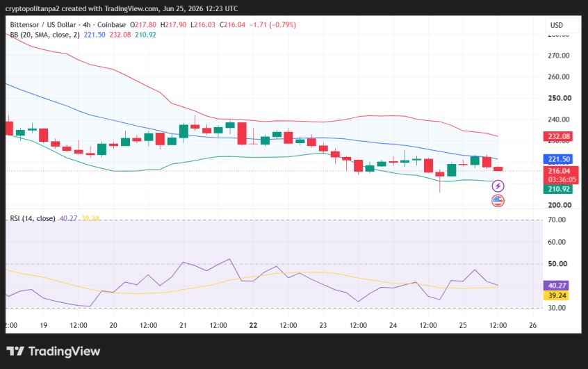Screen dimensions: 588x369
Task: Click the 221.50 basis price label
Action: click(x=558, y=159)
